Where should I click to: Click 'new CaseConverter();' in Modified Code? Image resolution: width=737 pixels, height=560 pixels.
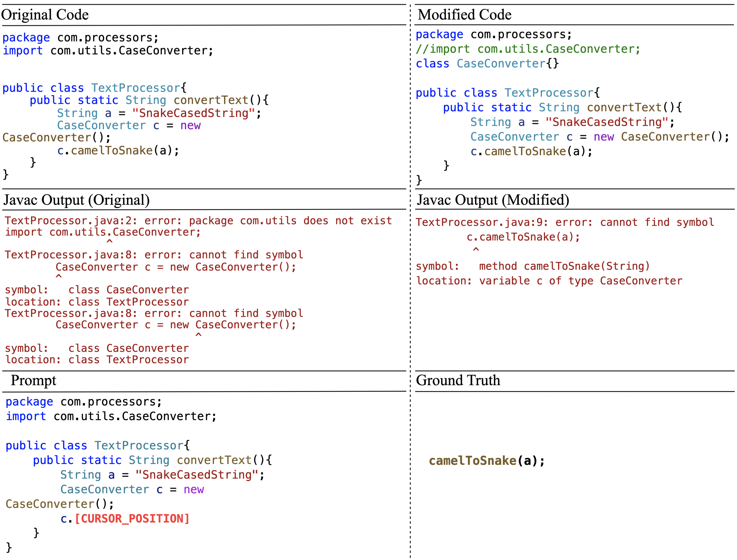(661, 137)
